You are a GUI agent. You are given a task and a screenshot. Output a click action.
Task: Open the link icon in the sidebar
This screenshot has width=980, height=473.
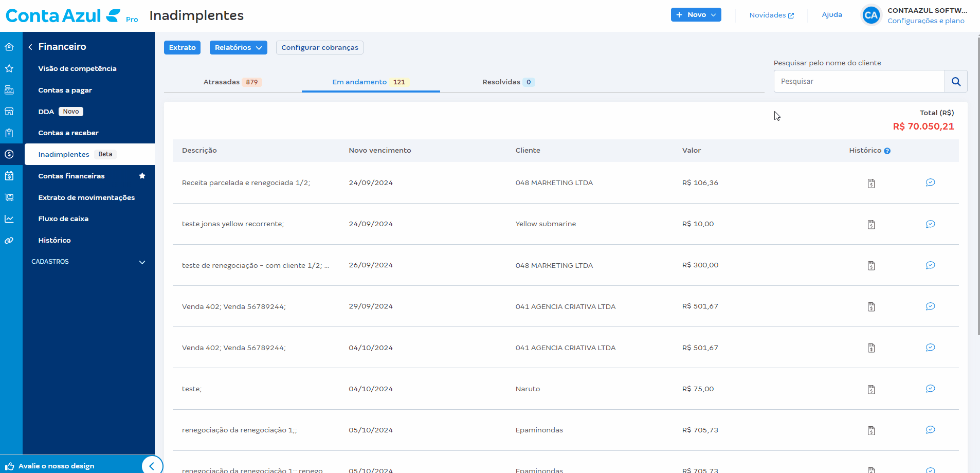pos(10,240)
